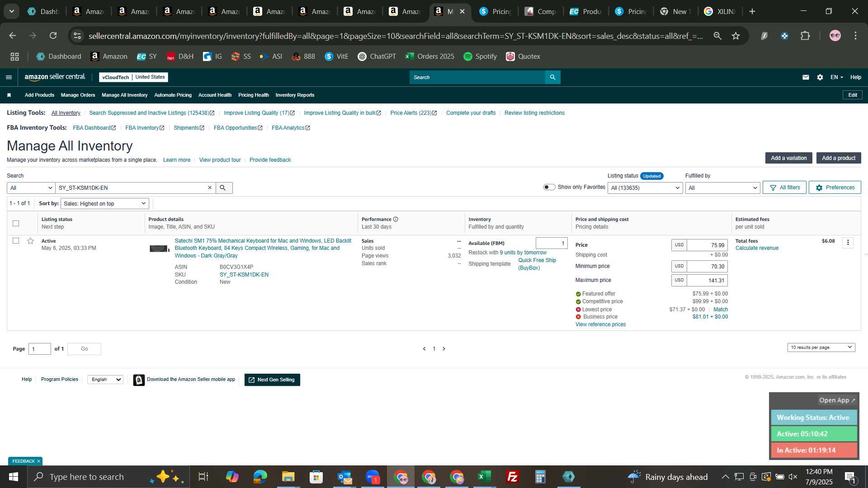Open All filters button

pyautogui.click(x=784, y=188)
